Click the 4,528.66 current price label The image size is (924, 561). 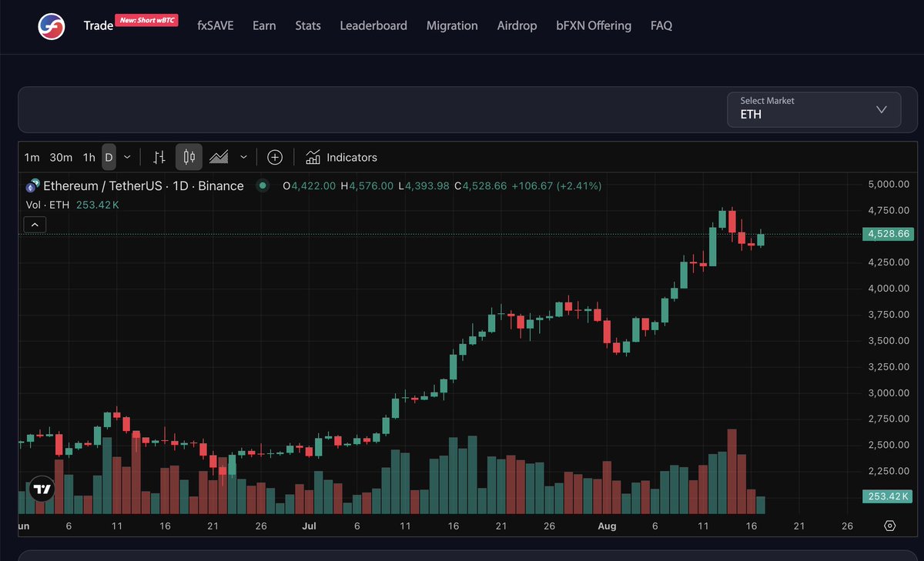[888, 234]
